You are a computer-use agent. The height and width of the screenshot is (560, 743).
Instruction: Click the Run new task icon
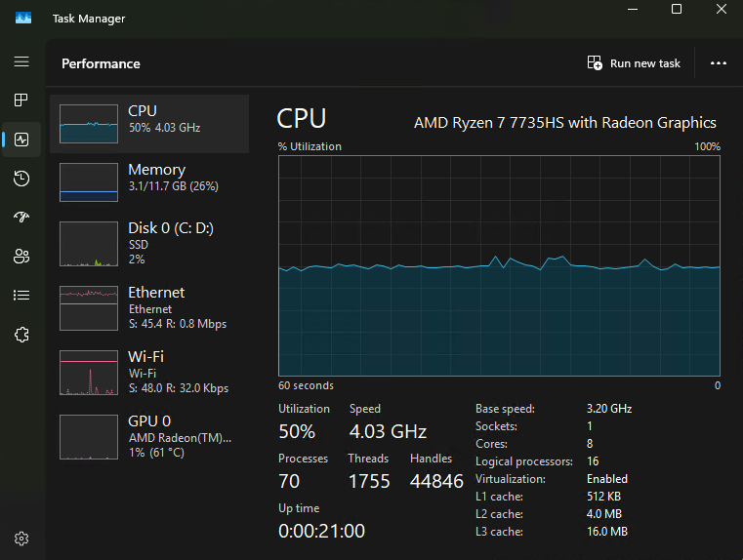pos(595,63)
